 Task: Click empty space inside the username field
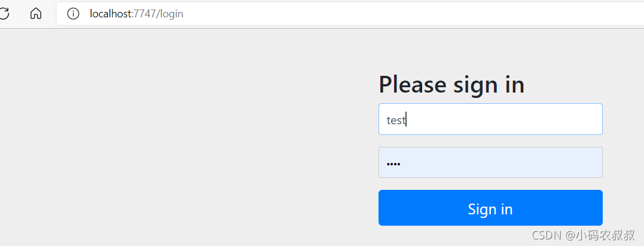click(x=505, y=119)
